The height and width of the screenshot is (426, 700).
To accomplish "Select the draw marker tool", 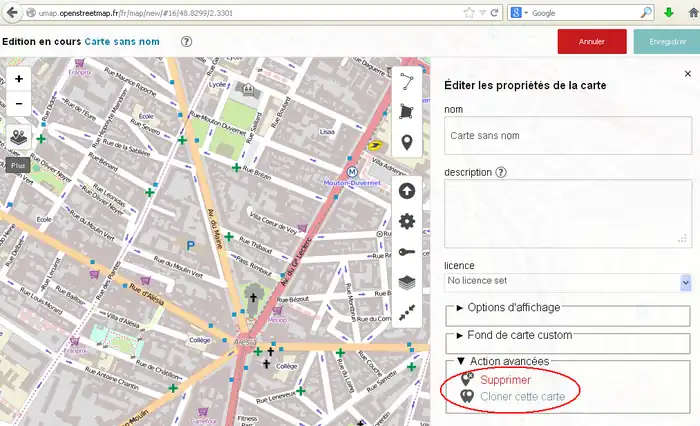I will [407, 143].
